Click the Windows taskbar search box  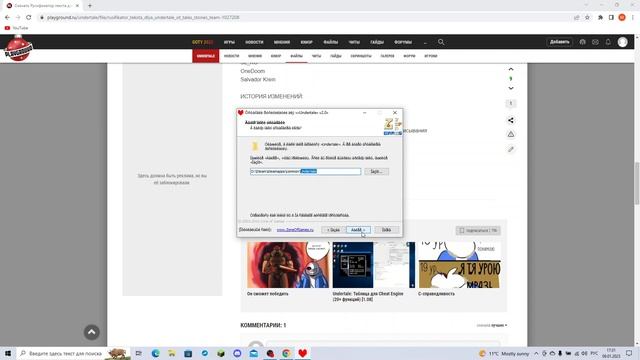point(73,353)
